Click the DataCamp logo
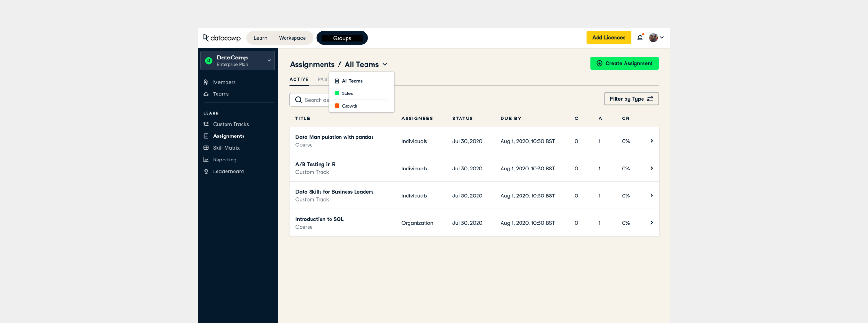The height and width of the screenshot is (323, 868). click(x=222, y=38)
